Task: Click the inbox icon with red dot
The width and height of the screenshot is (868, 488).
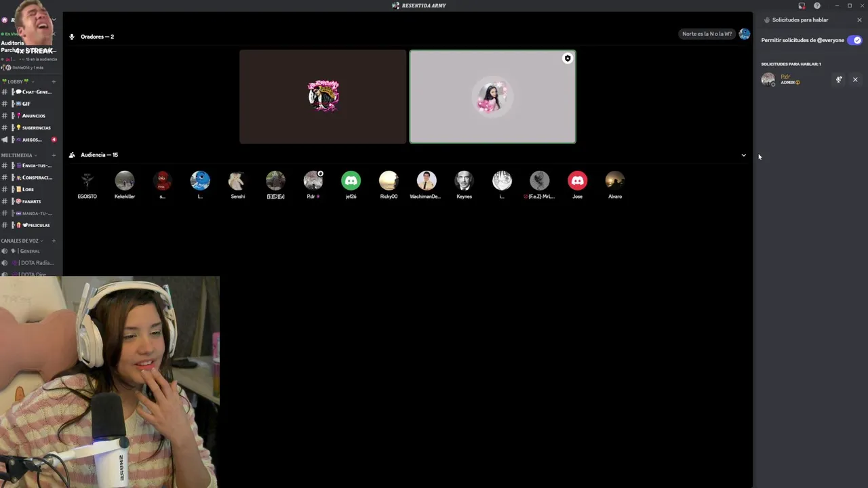Action: [x=802, y=5]
